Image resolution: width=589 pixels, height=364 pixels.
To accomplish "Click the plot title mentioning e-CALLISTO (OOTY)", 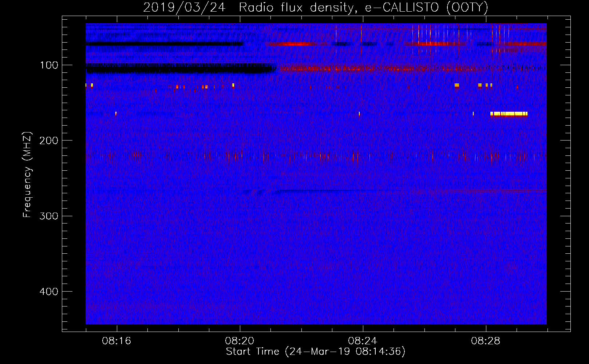I will point(316,7).
